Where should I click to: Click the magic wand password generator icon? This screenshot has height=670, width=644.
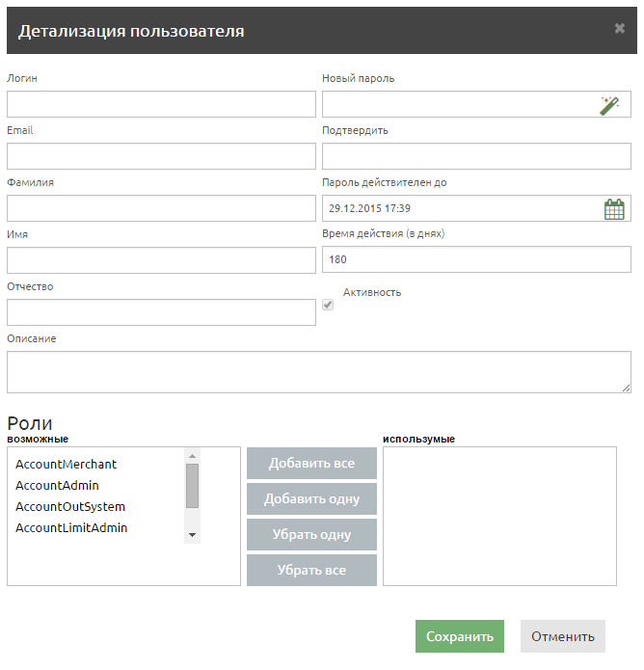tap(609, 105)
